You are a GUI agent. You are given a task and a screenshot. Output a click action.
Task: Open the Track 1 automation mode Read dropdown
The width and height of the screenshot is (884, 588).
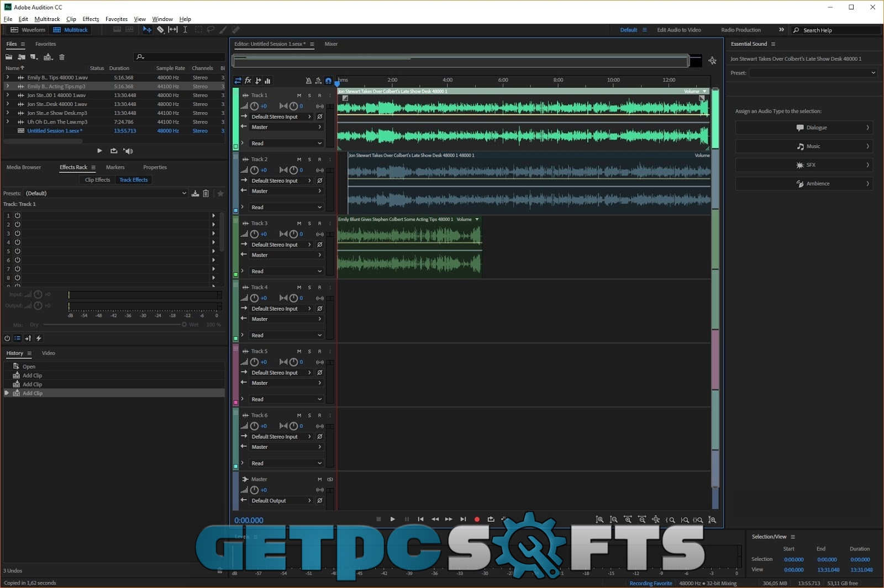pyautogui.click(x=286, y=143)
